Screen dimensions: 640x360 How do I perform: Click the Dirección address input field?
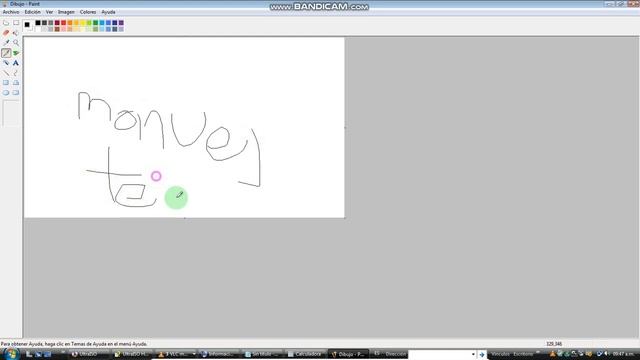coord(439,354)
